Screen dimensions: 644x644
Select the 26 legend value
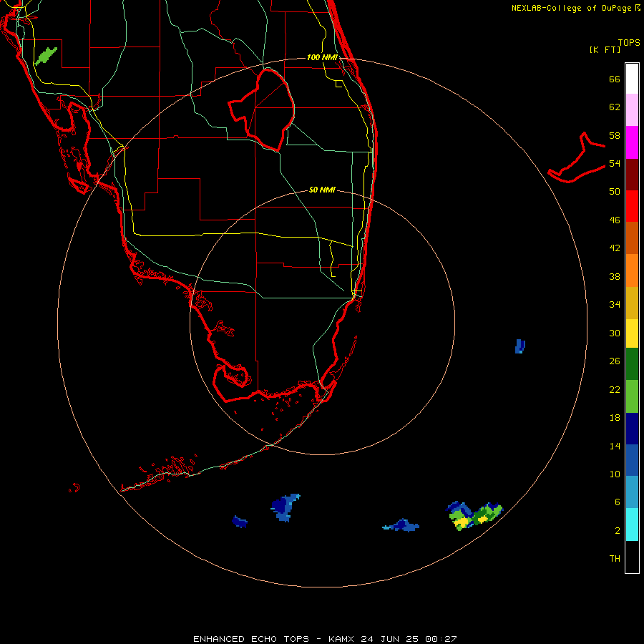click(615, 361)
